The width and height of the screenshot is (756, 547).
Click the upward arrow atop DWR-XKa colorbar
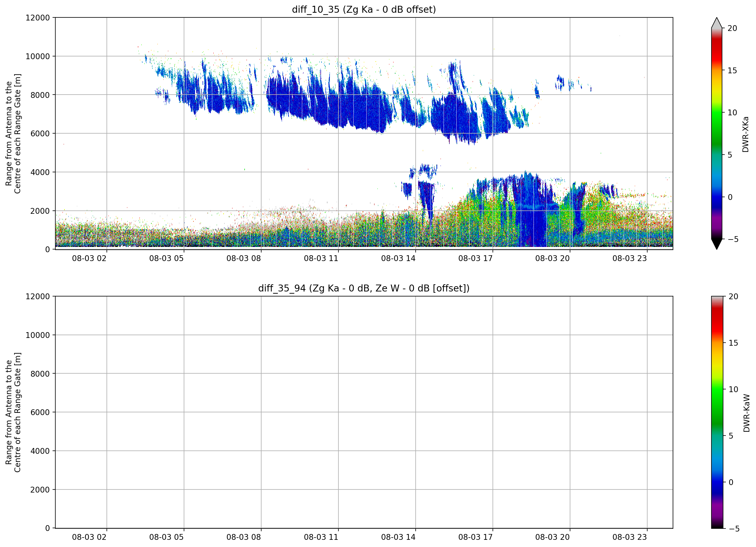click(716, 23)
